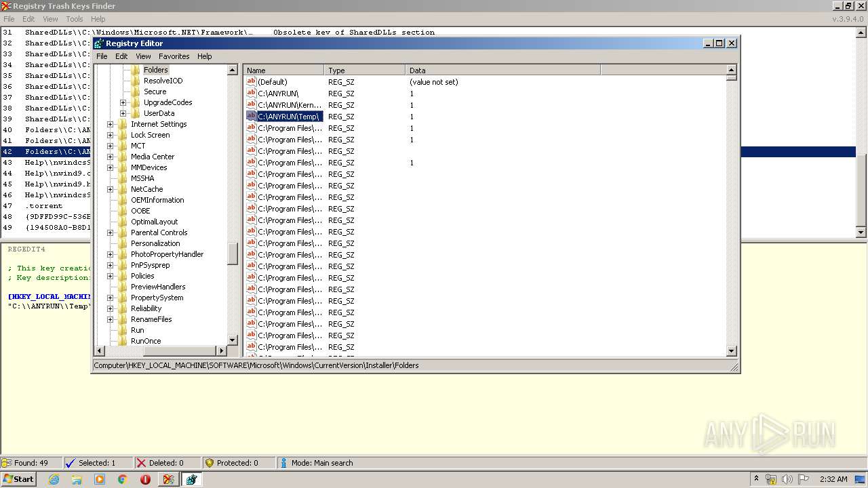Image resolution: width=868 pixels, height=488 pixels.
Task: Click the RunOnce folder icon
Action: [123, 341]
